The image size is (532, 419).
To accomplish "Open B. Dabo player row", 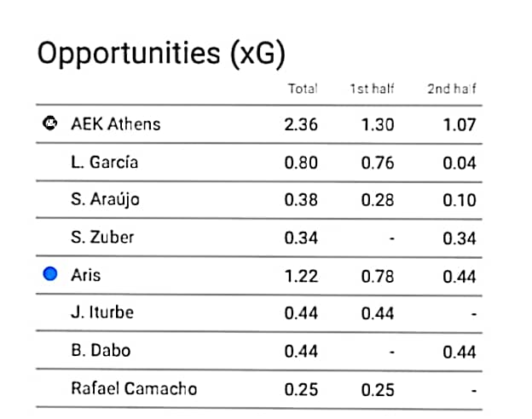I will [259, 352].
